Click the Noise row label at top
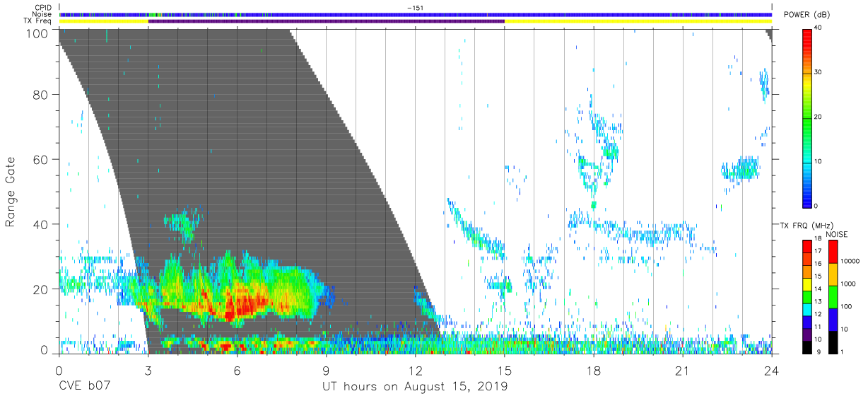The height and width of the screenshot is (401, 868). pos(42,14)
